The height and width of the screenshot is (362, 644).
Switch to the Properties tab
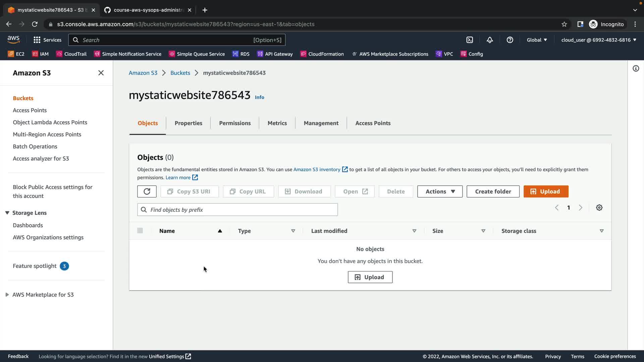click(x=188, y=123)
